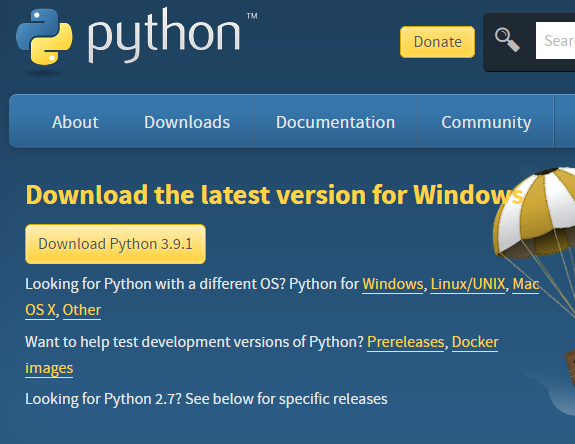Image resolution: width=575 pixels, height=444 pixels.
Task: Click the Donate button
Action: 437,42
